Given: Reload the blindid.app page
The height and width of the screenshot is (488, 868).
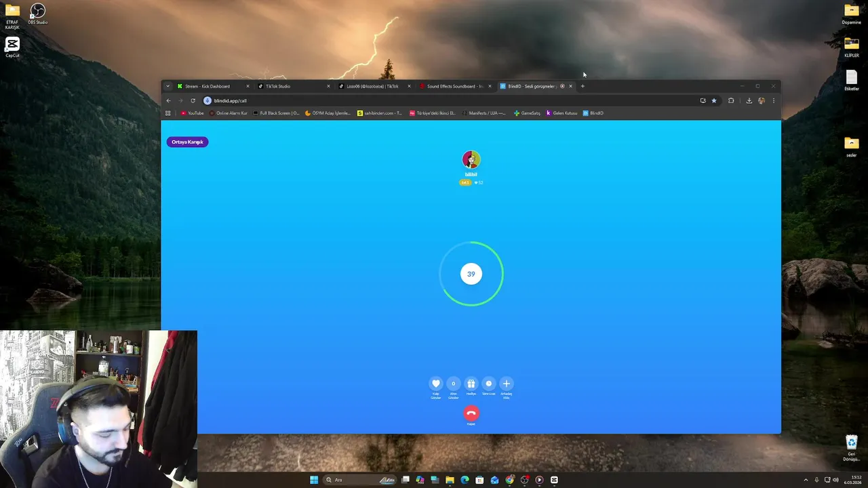Looking at the screenshot, I should click(x=193, y=100).
